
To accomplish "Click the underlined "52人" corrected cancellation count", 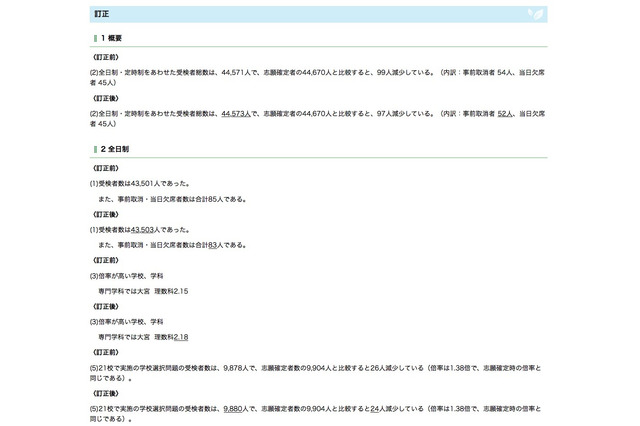I will (504, 114).
